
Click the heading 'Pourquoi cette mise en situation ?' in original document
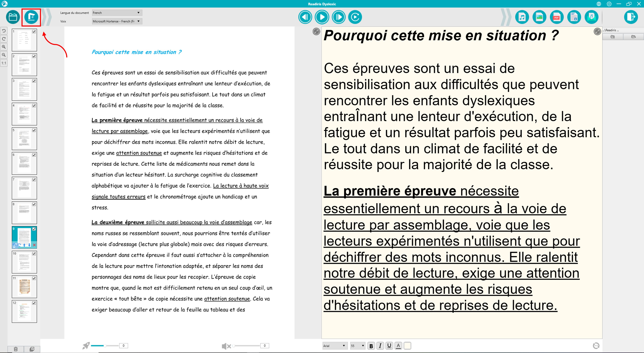tap(137, 52)
